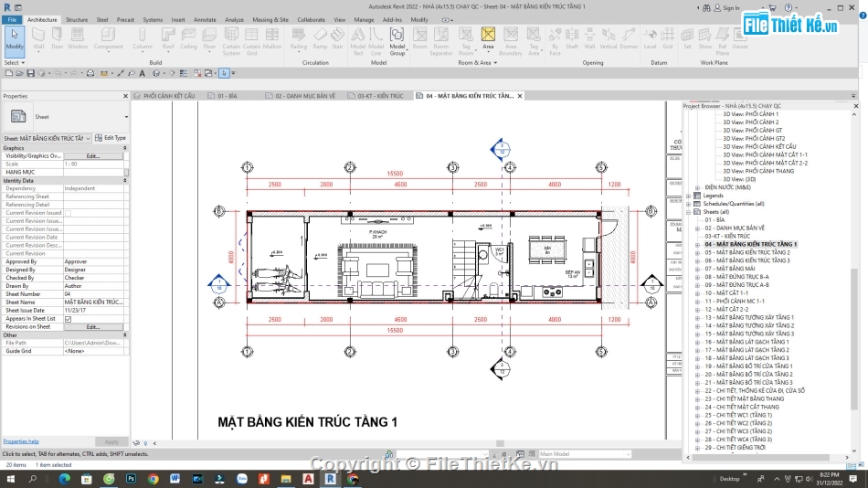The image size is (868, 488).
Task: Select the Stair tool
Action: click(338, 39)
